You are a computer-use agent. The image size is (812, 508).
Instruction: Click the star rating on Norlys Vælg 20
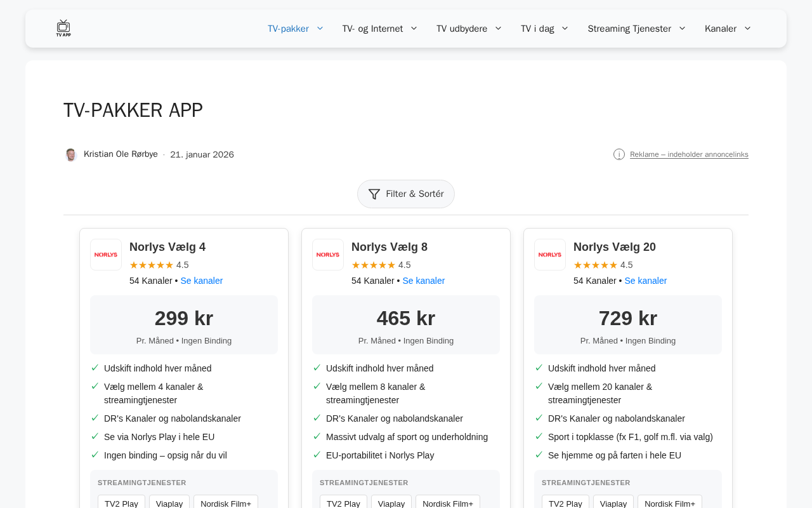click(596, 265)
